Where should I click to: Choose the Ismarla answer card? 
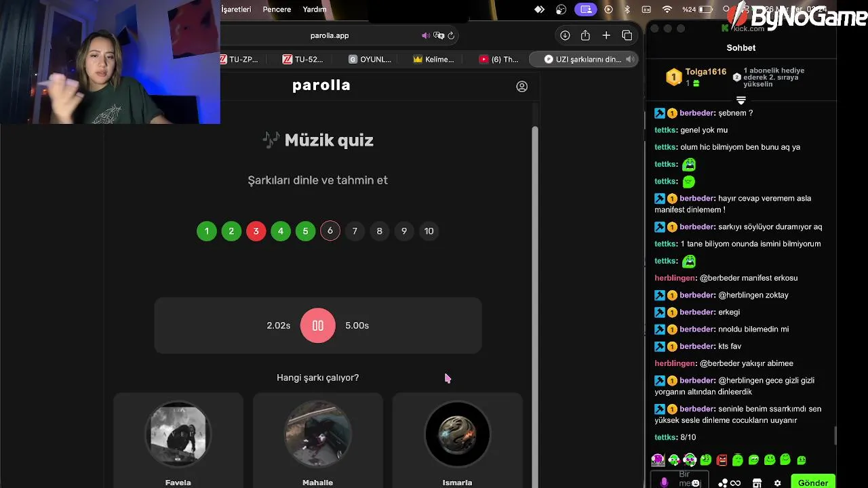457,441
